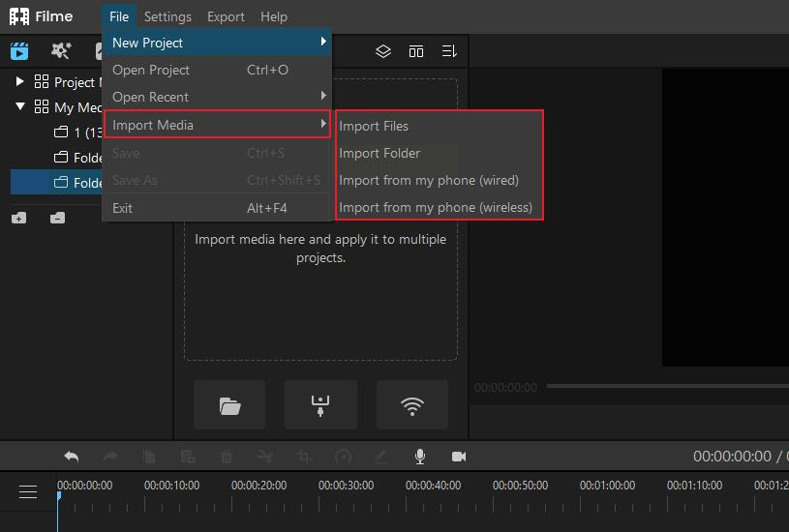This screenshot has height=532, width=789.
Task: Expand the Project Media tree node
Action: [20, 82]
